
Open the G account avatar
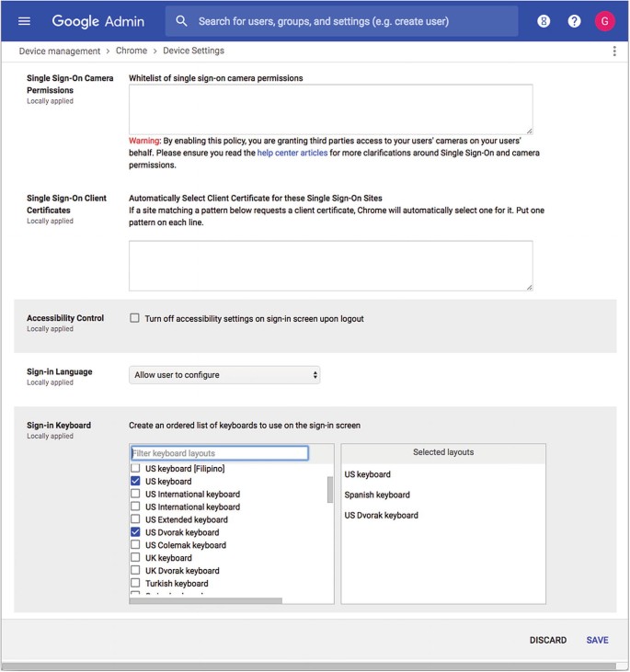604,21
